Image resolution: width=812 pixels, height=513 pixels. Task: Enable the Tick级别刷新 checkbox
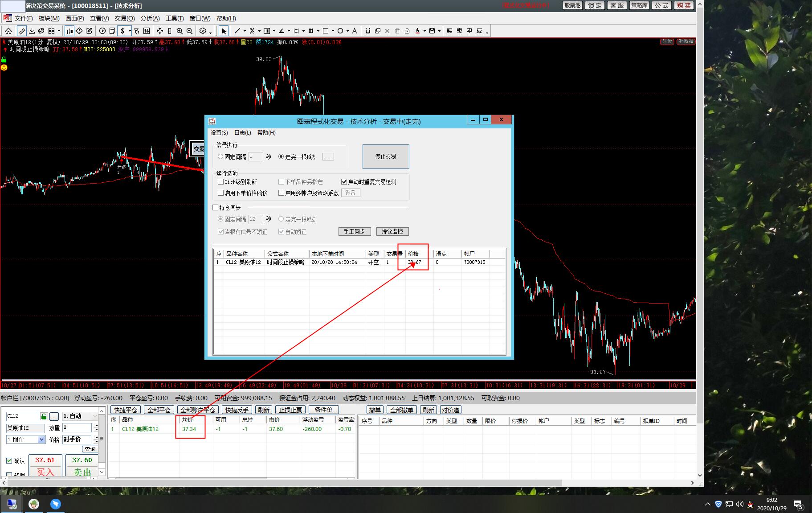coord(220,182)
